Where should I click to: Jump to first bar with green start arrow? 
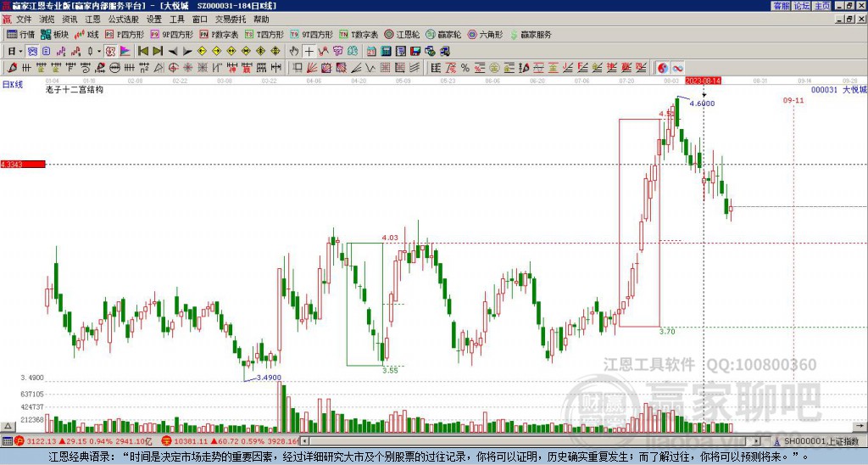click(x=142, y=52)
